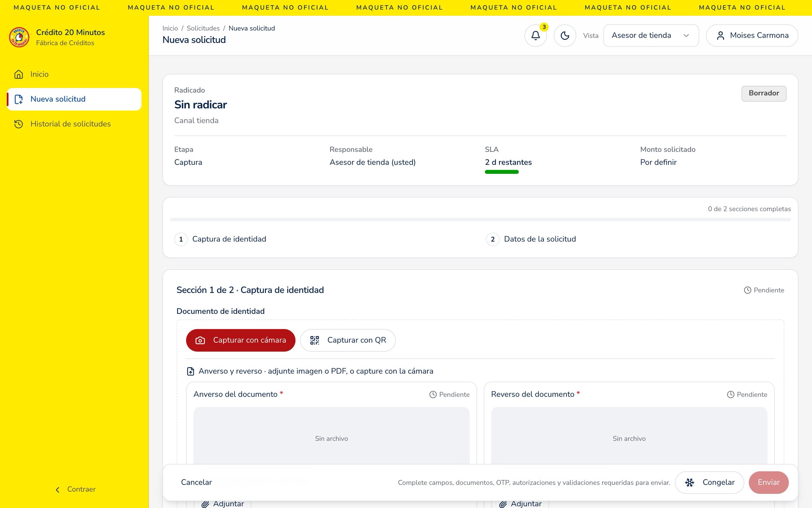Click the sections completion progress bar
The height and width of the screenshot is (508, 812).
[x=480, y=220]
